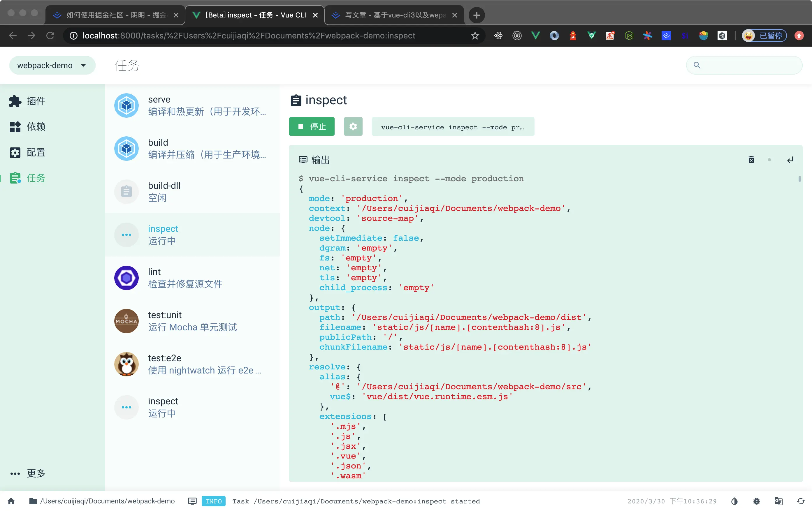Open Google Translate from the status bar
Viewport: 812px width, 511px height.
pos(778,501)
